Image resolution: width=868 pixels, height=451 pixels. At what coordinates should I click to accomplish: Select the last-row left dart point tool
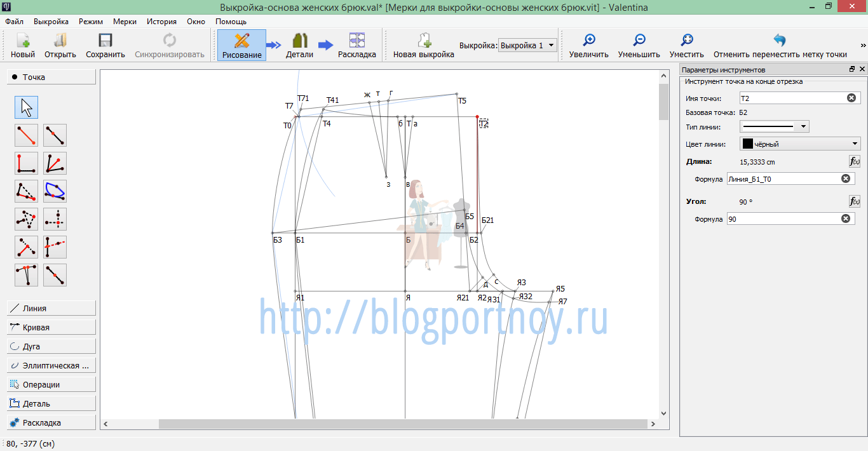tap(26, 275)
